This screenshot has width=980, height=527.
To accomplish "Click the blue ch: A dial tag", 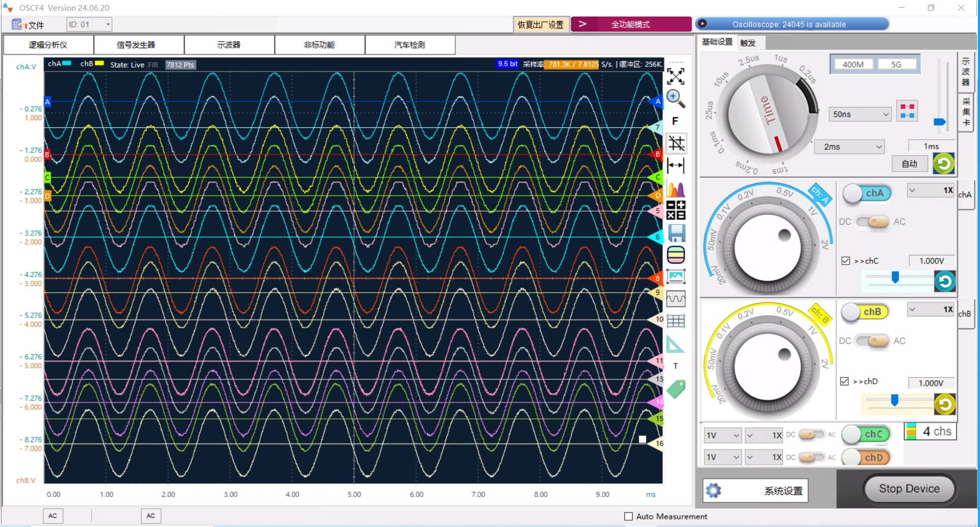I will (x=821, y=195).
